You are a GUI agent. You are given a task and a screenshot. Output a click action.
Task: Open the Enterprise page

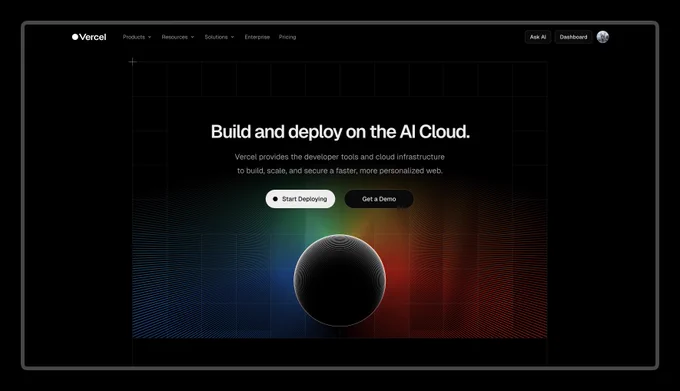click(257, 37)
